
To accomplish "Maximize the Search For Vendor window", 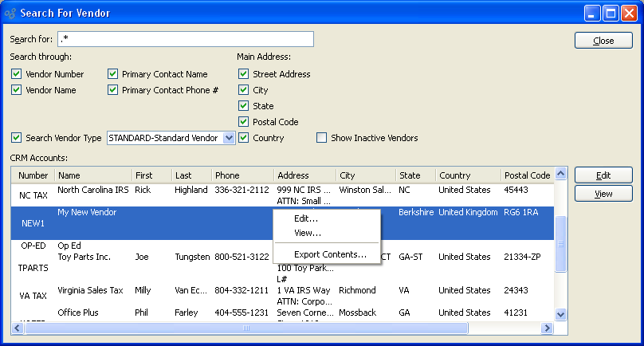I will pyautogui.click(x=611, y=13).
